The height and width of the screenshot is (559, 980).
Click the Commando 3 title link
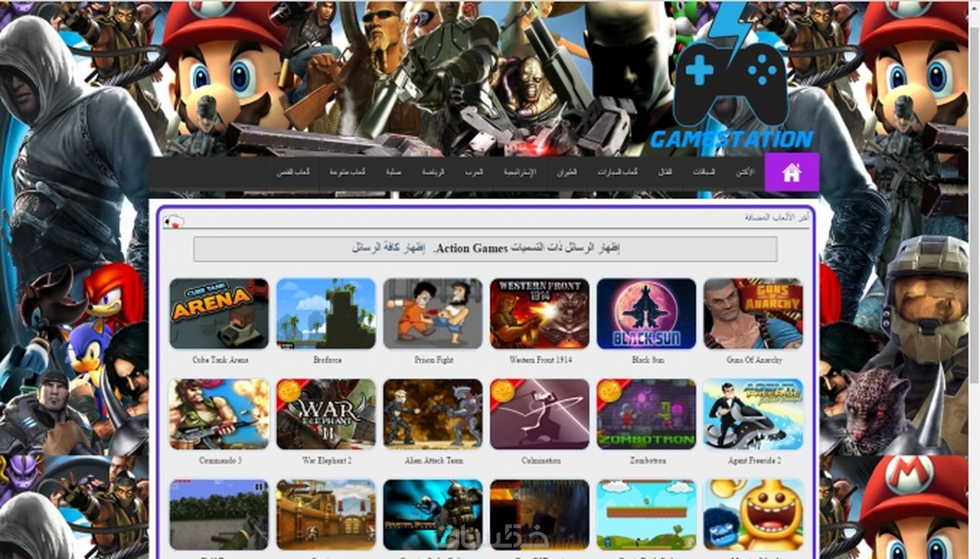coord(220,460)
